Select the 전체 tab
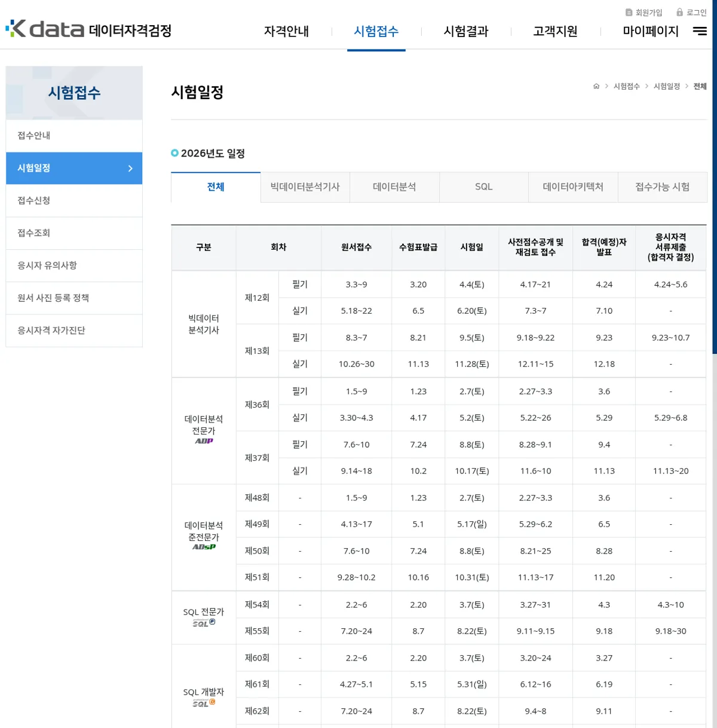The image size is (717, 728). (x=216, y=187)
